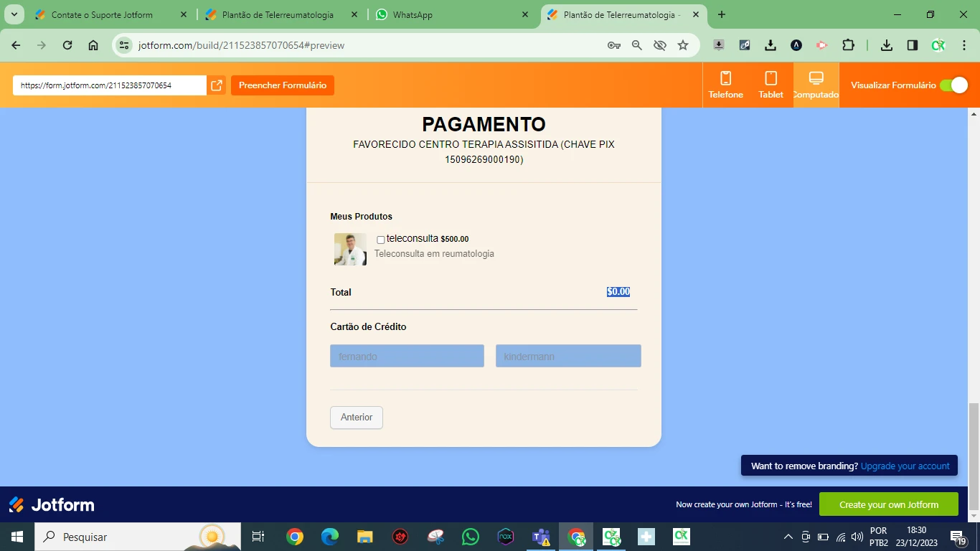Switch to the Contate o Suporte Jotform tab
This screenshot has height=551, width=980.
100,14
